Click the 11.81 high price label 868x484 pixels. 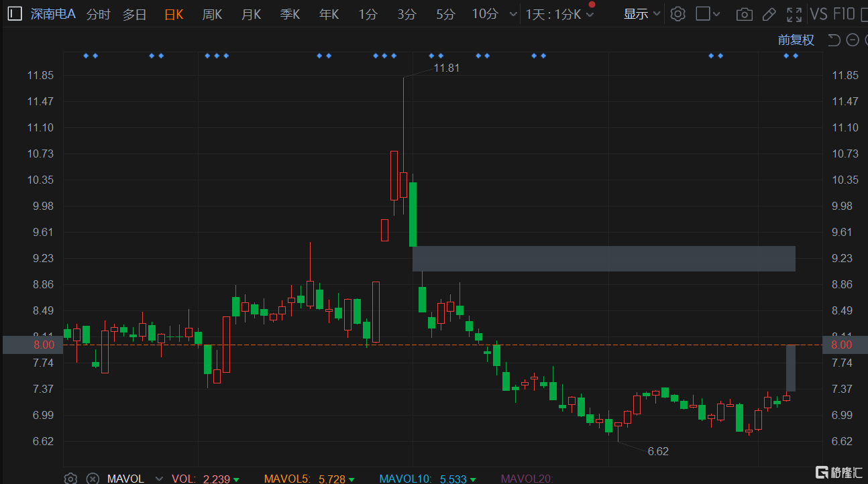447,68
